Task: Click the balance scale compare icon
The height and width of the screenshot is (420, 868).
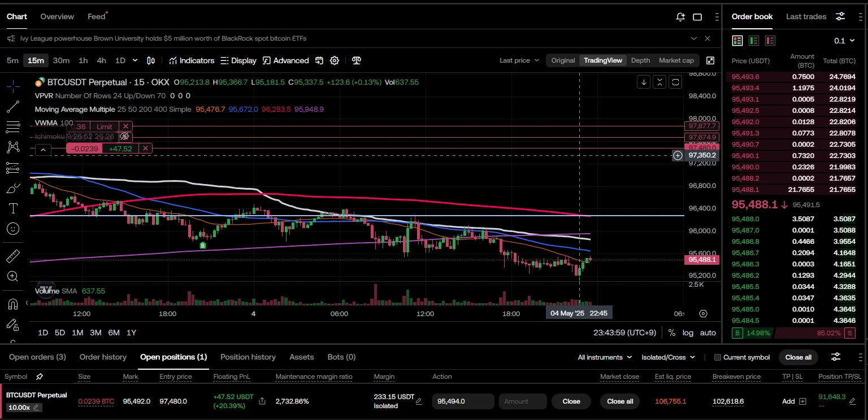Action: 357,60
